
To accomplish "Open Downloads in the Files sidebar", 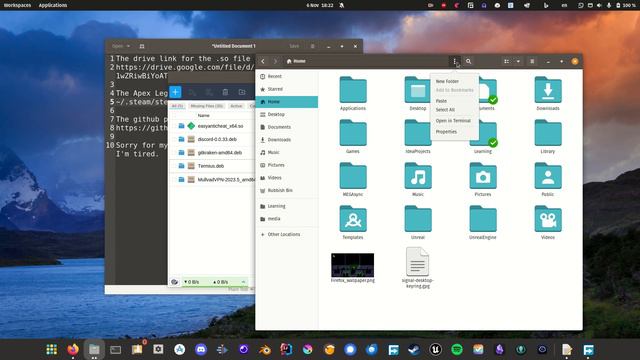I will 287,140.
